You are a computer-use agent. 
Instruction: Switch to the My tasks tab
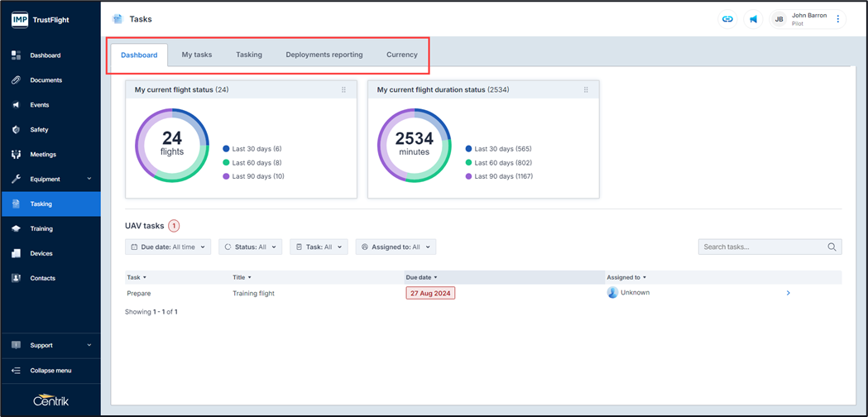click(x=197, y=55)
